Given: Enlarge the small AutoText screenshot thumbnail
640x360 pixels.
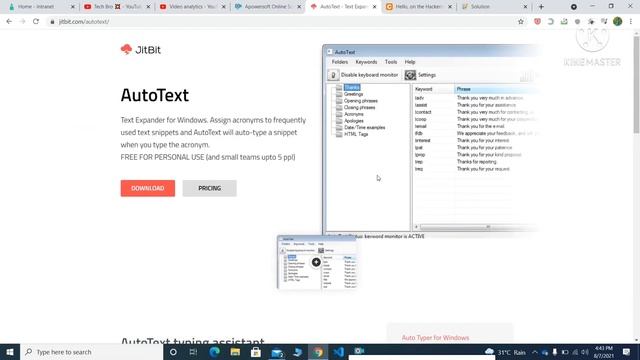Looking at the screenshot, I should point(317,262).
